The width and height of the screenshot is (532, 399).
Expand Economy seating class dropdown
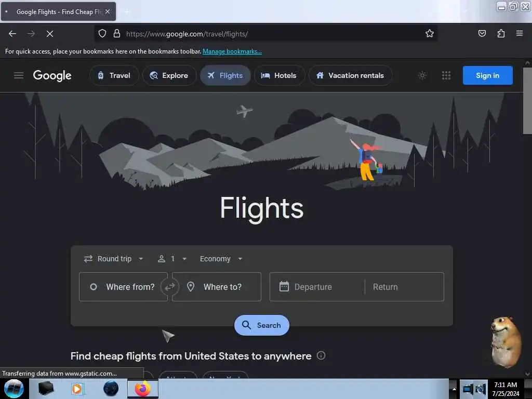[x=221, y=259]
